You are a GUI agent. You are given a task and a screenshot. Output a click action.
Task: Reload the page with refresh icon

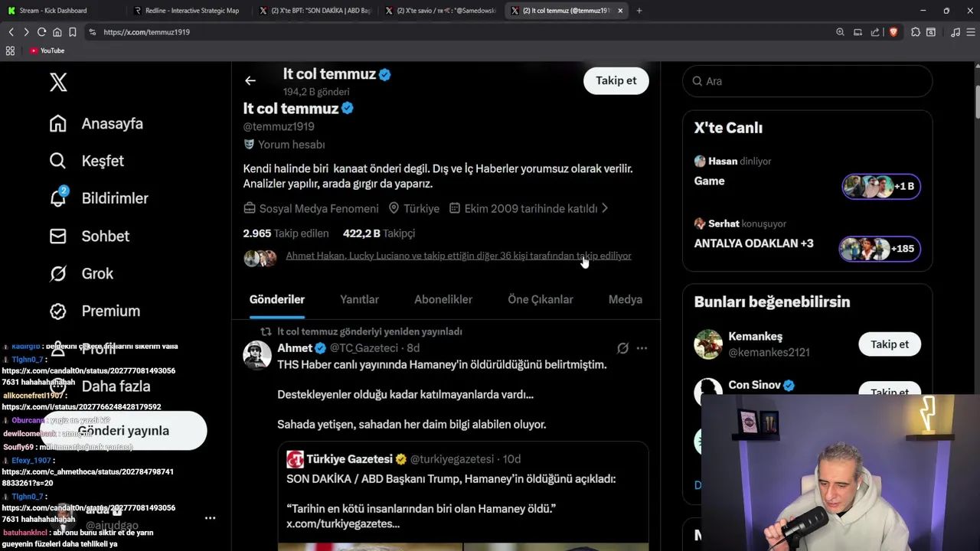41,32
